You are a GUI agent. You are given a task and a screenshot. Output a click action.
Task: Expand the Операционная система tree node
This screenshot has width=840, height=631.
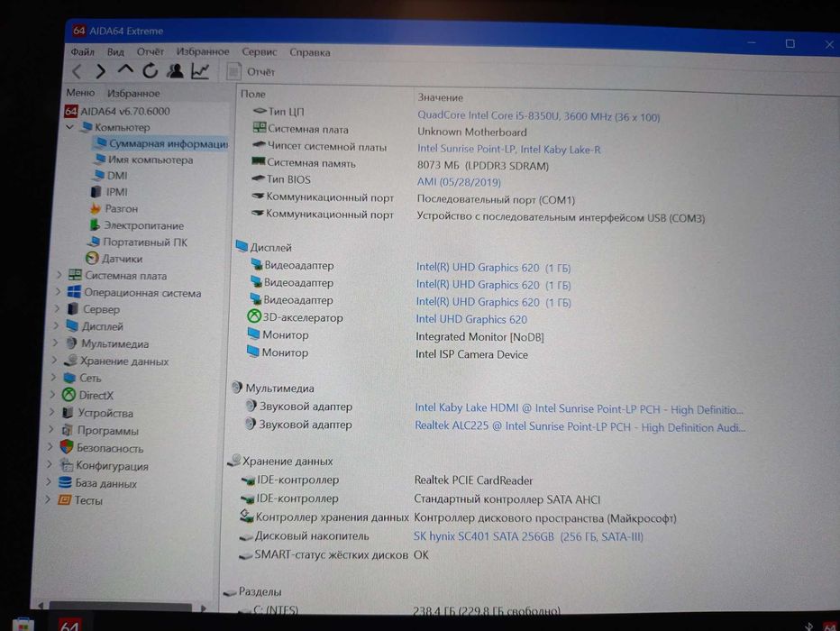(x=58, y=292)
